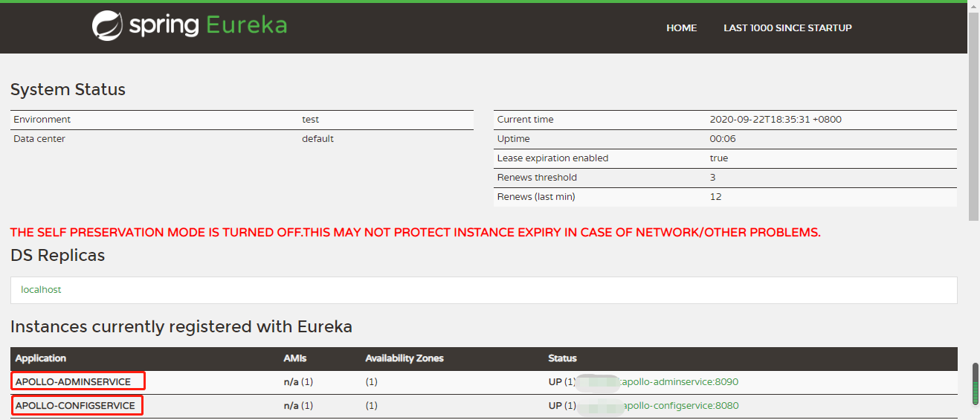Viewport: 980px width, 420px height.
Task: Click the spring Eureka brand text
Action: [208, 25]
